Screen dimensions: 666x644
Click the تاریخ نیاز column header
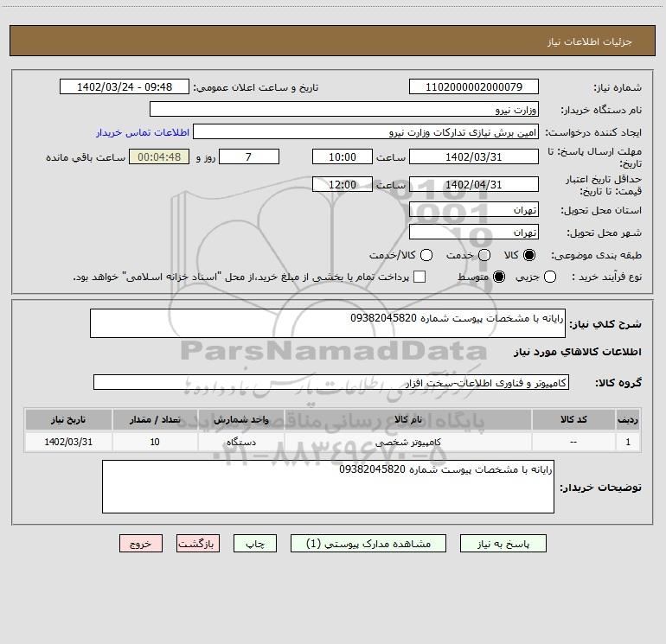coord(68,419)
